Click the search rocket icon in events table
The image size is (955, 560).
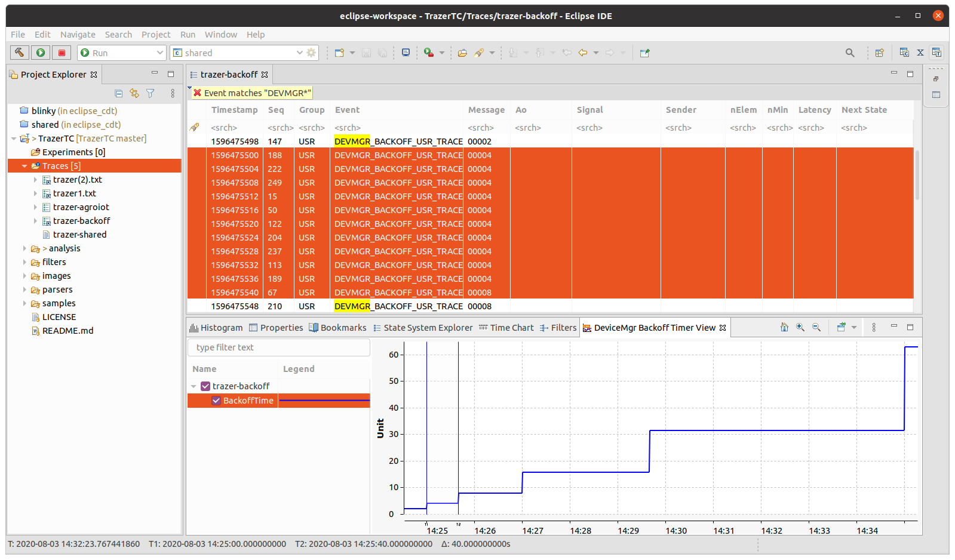(195, 127)
